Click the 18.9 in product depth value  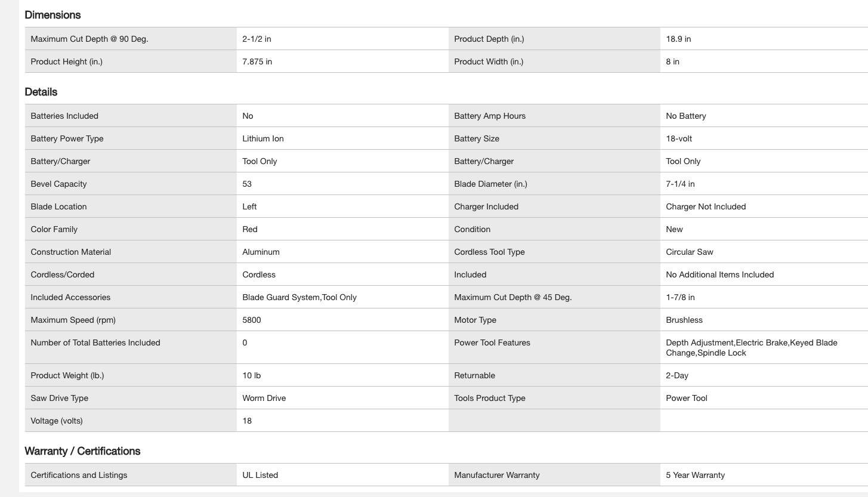coord(678,39)
